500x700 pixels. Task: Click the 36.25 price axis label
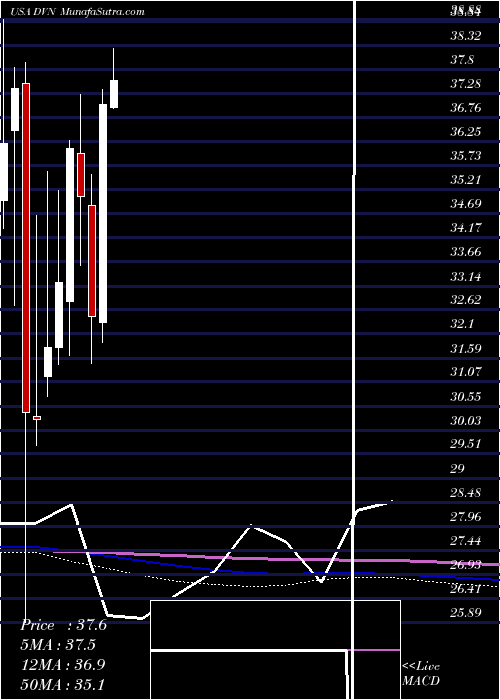[x=466, y=132]
